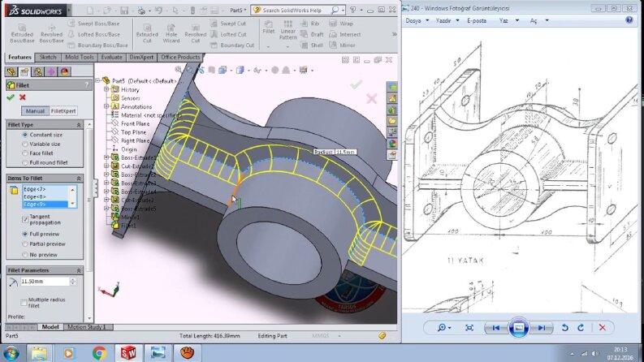The height and width of the screenshot is (362, 644).
Task: Select the Revolved Cut tool
Action: point(196,33)
